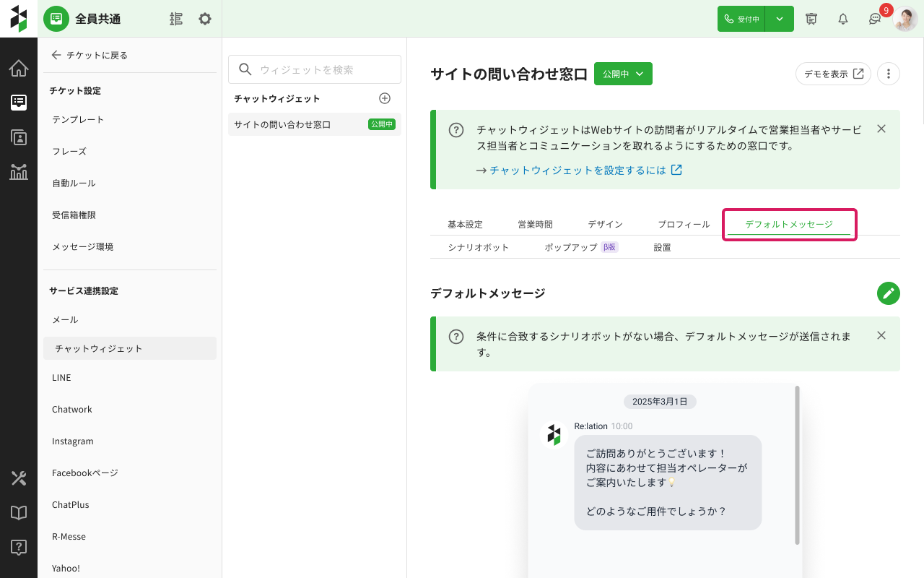Click the chat preview scrollbar
The height and width of the screenshot is (578, 924).
click(x=797, y=466)
